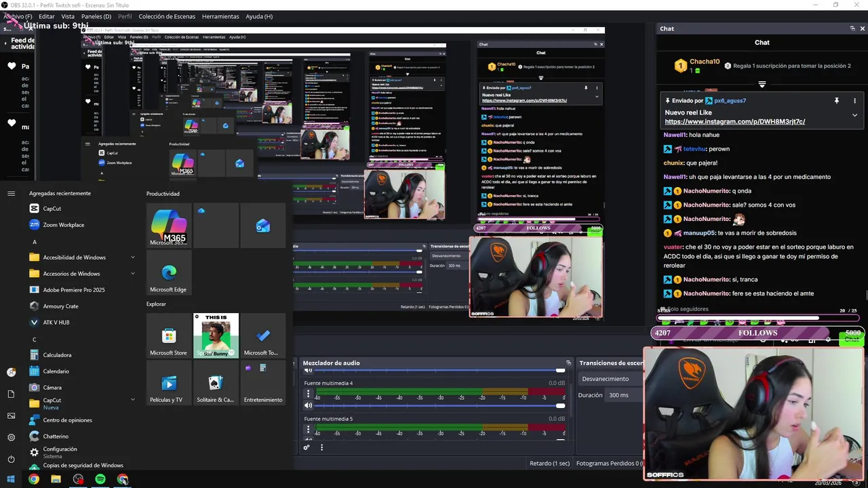Open Colección de Escenas menu

pyautogui.click(x=167, y=16)
